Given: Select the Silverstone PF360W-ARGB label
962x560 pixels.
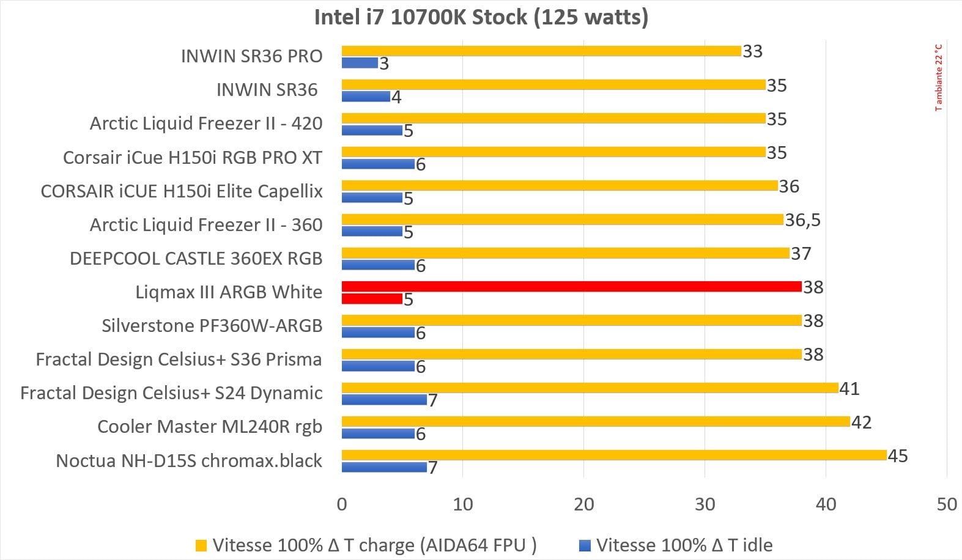Looking at the screenshot, I should [212, 326].
